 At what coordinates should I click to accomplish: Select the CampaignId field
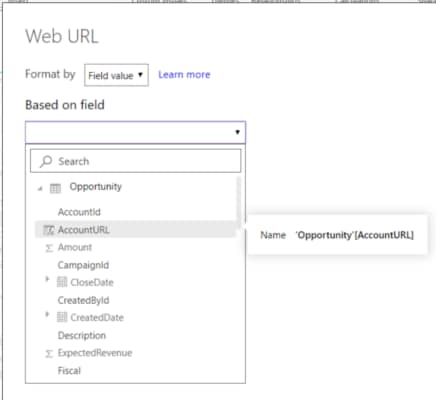[x=83, y=265]
